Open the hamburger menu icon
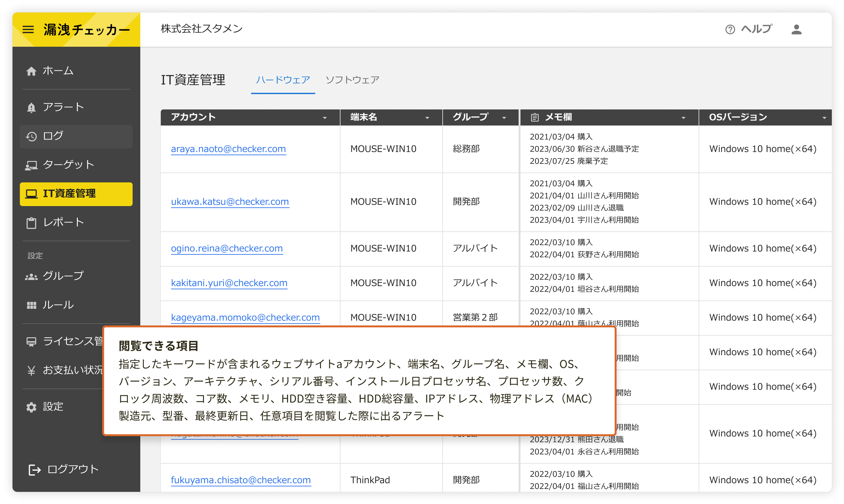 click(28, 29)
